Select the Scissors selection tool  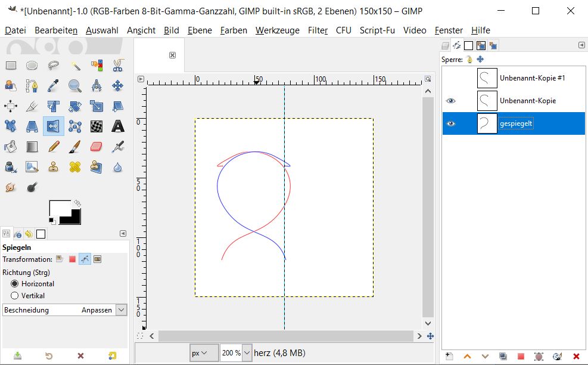coord(117,66)
